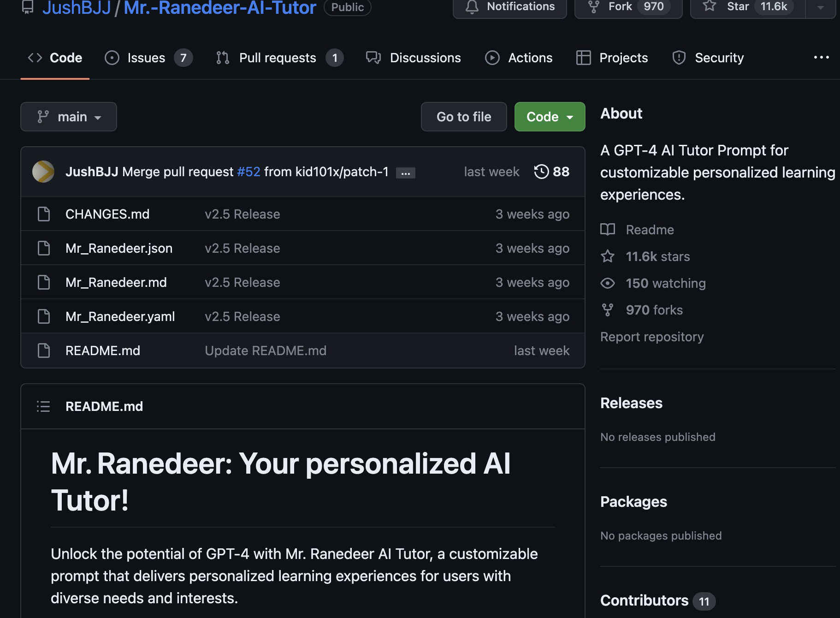Click Report repository link
Viewport: 840px width, 618px height.
(652, 337)
